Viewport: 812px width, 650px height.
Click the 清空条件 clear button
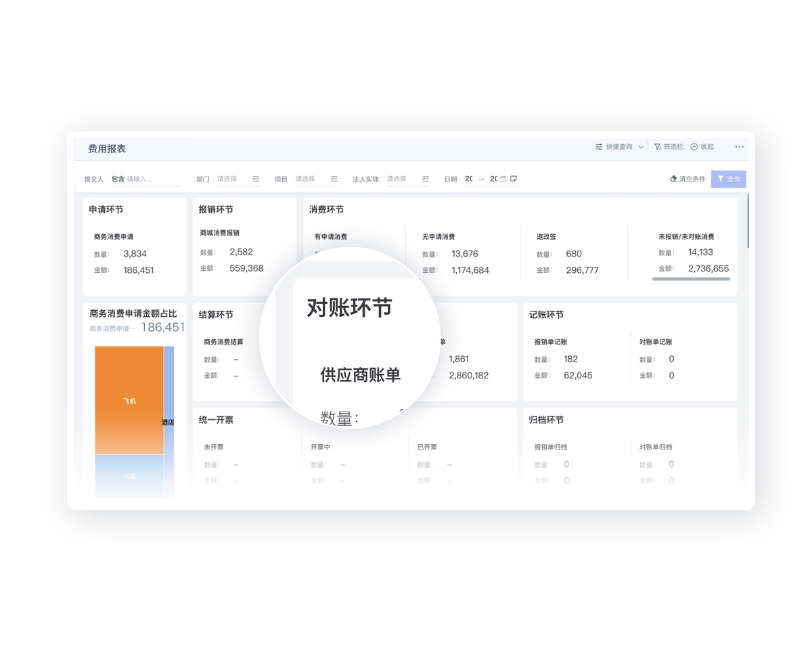coord(687,179)
